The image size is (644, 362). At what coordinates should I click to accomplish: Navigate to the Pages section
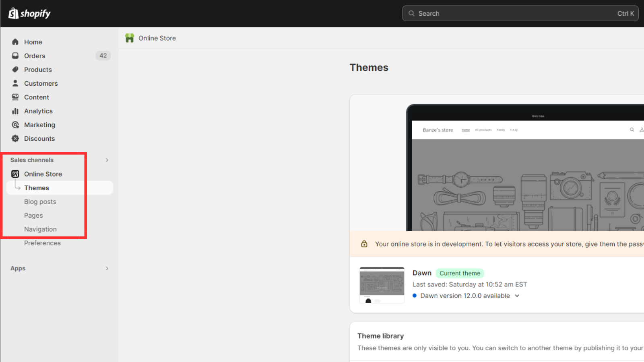click(33, 215)
